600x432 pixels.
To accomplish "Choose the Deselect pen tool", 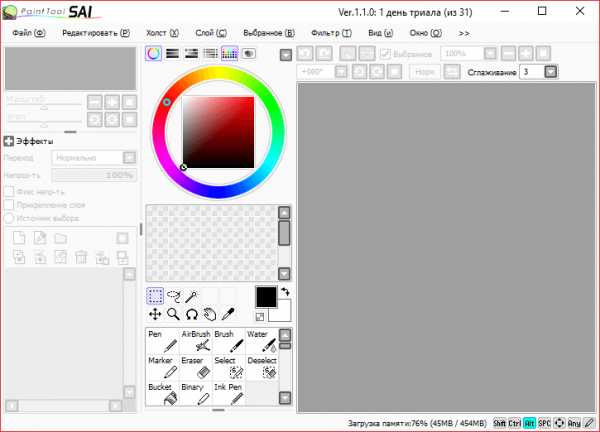I will (262, 367).
